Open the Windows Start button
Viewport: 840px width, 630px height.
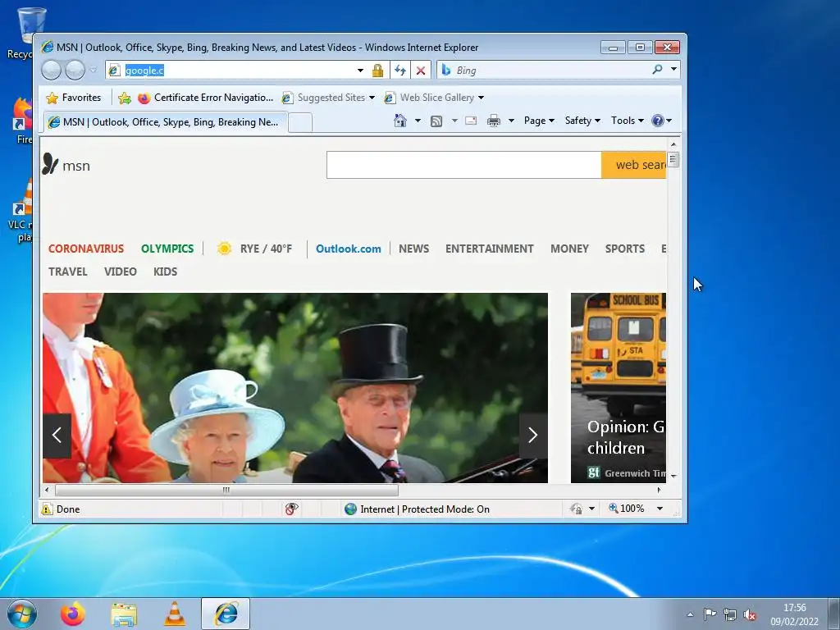click(x=22, y=614)
